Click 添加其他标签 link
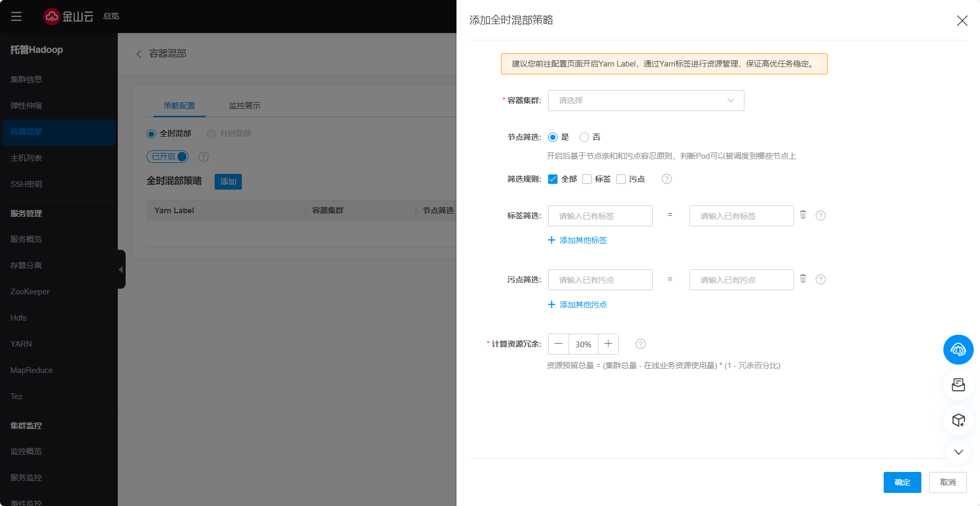 point(577,240)
